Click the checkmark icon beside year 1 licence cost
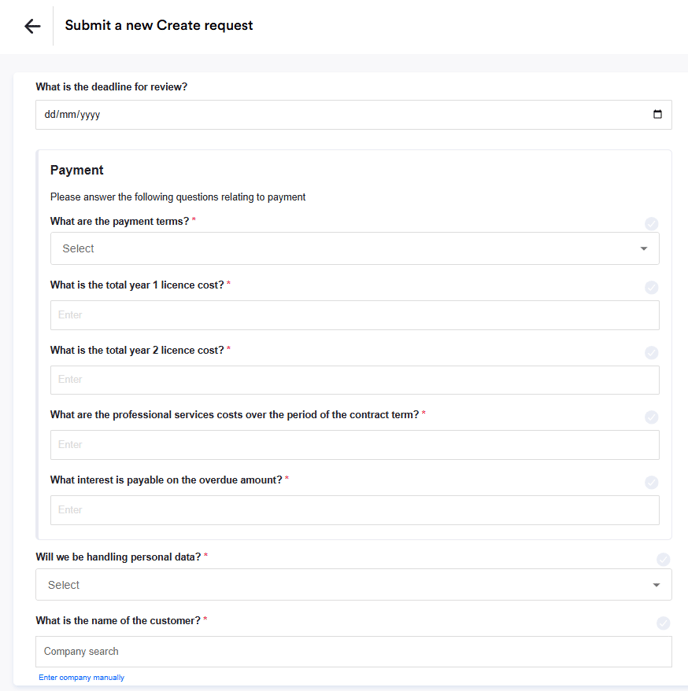The image size is (688, 691). point(652,288)
